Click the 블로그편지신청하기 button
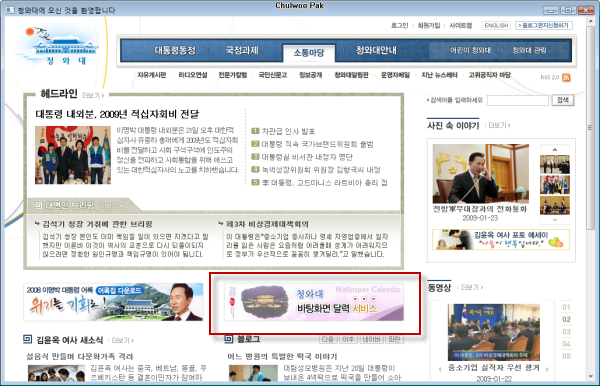Screen dimensions: 600x386 click(x=544, y=26)
